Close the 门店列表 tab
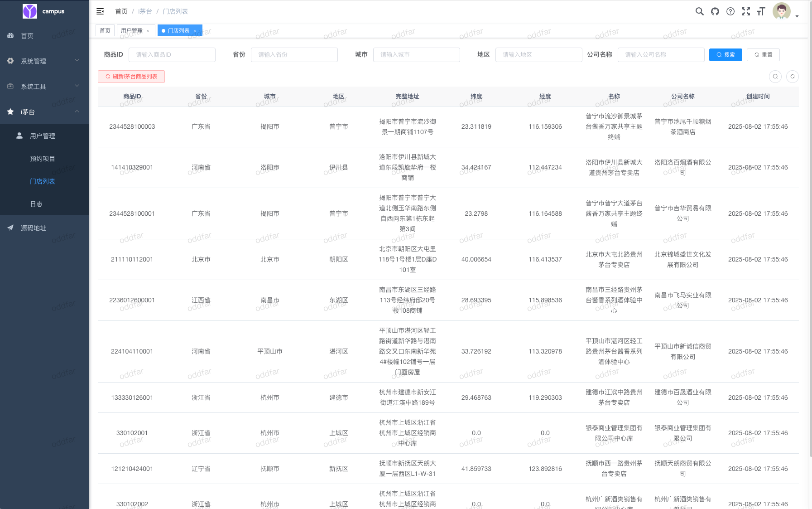812x509 pixels. point(195,31)
